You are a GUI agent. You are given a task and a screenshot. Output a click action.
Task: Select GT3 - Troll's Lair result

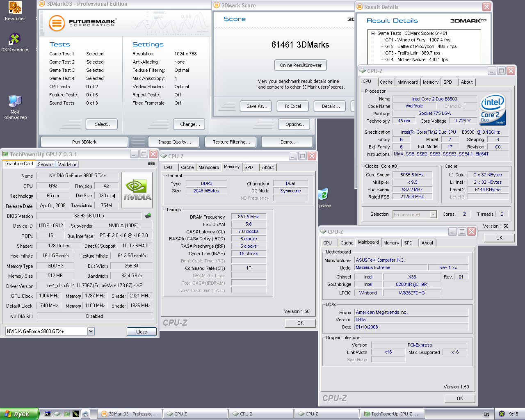click(413, 53)
